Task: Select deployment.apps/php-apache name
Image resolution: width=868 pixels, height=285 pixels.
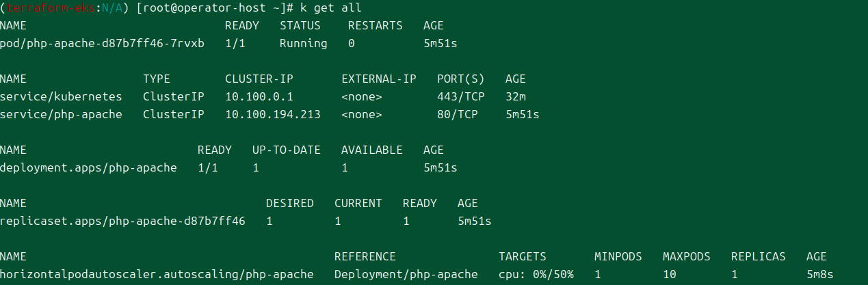Action: [x=88, y=168]
